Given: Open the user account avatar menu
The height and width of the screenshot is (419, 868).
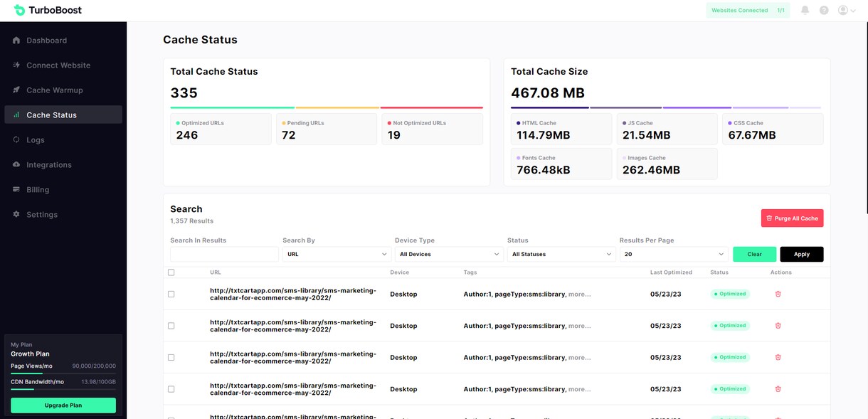Looking at the screenshot, I should tap(846, 10).
